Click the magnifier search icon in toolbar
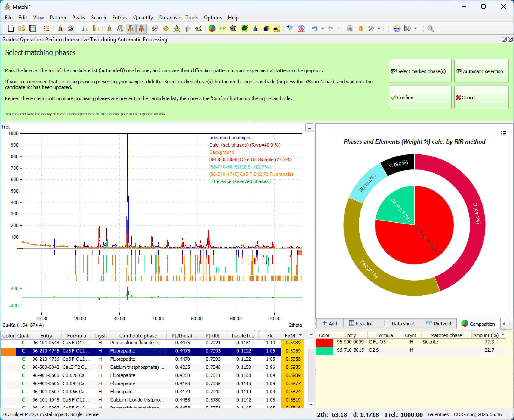The width and height of the screenshot is (514, 420). pos(431,29)
